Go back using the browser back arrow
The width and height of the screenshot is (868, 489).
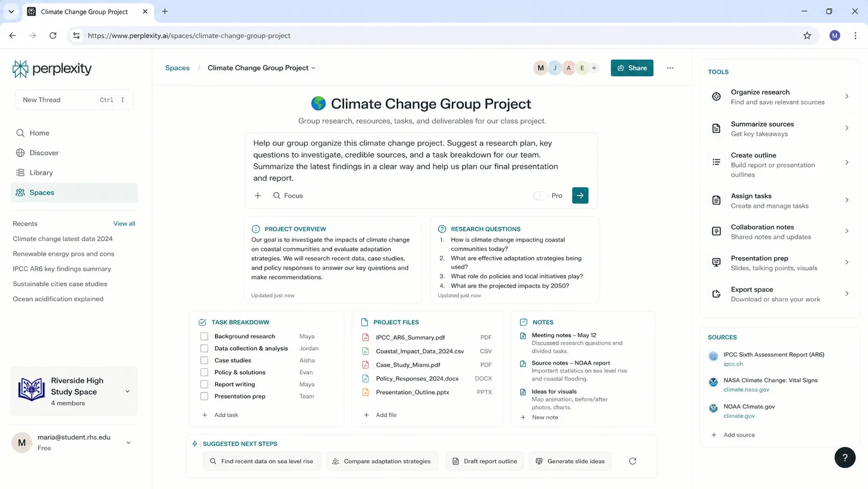[12, 36]
